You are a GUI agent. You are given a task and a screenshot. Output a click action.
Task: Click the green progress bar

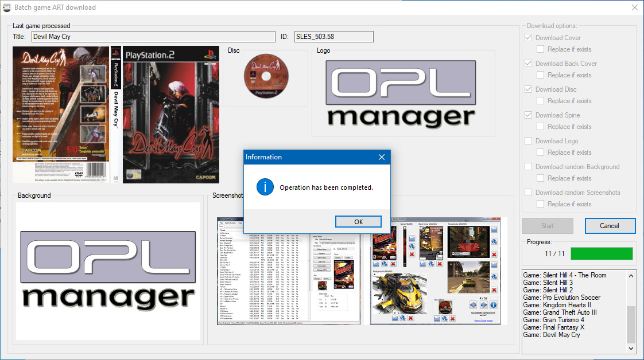click(x=602, y=254)
